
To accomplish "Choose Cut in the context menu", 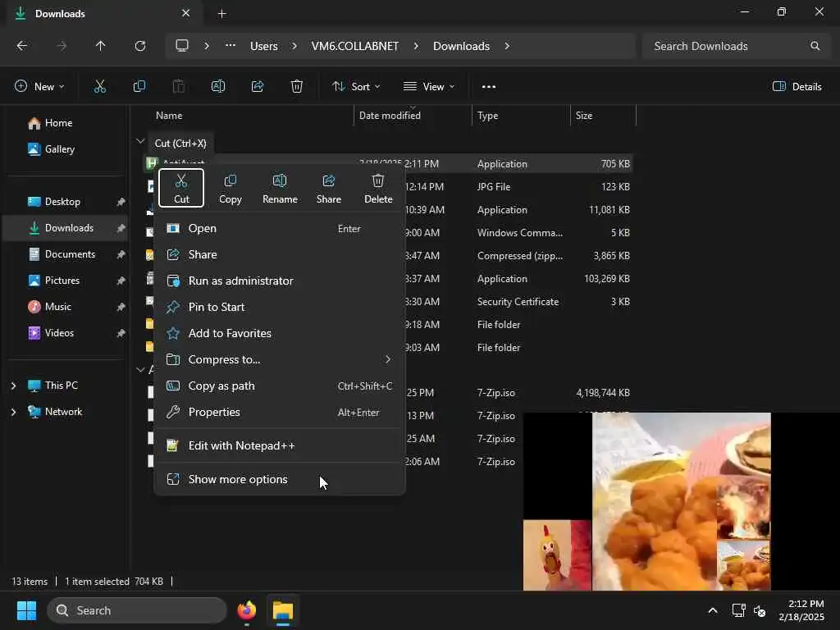I will (x=181, y=188).
